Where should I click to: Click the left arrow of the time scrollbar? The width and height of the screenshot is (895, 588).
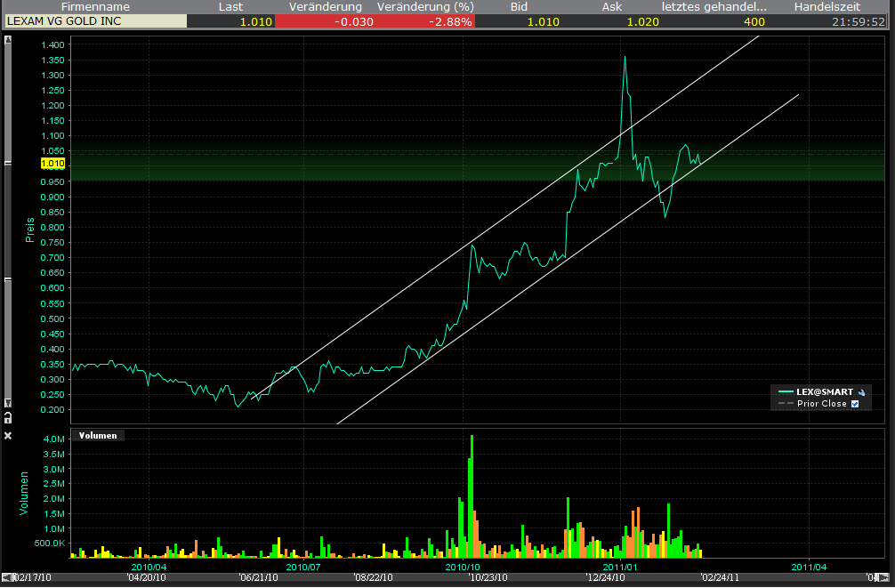[6, 577]
